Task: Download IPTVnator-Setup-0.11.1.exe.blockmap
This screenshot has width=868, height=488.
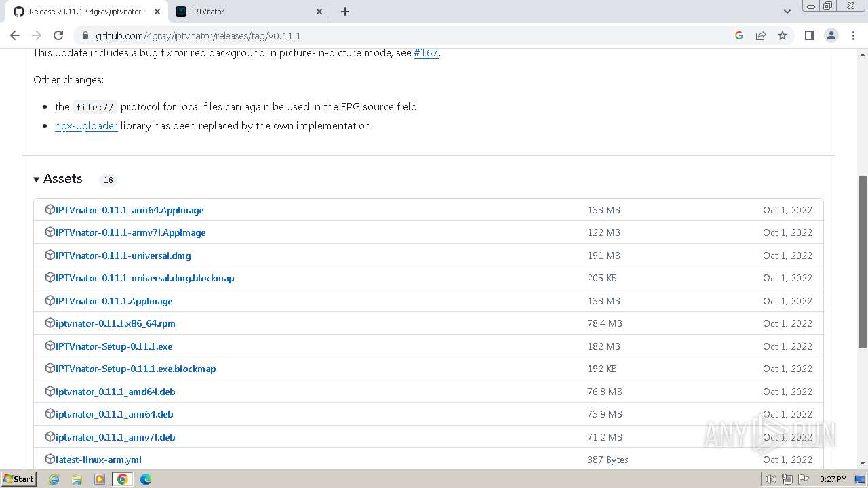Action: coord(136,369)
